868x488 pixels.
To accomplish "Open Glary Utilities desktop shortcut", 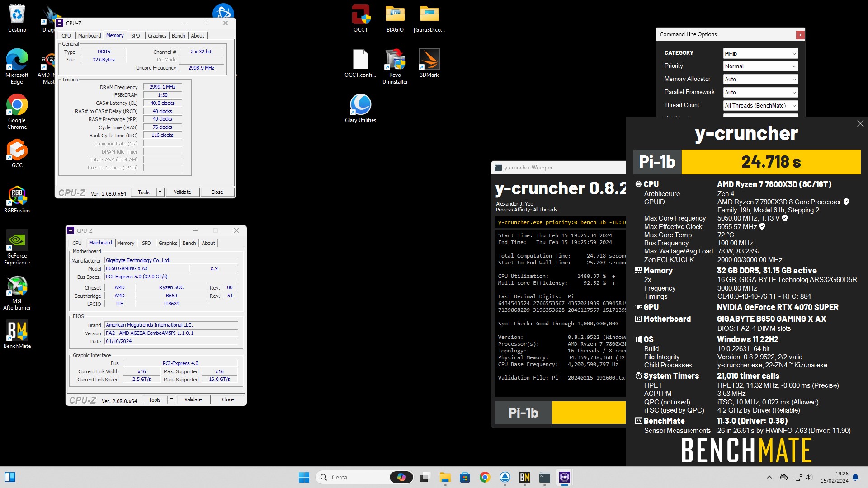I will tap(360, 108).
